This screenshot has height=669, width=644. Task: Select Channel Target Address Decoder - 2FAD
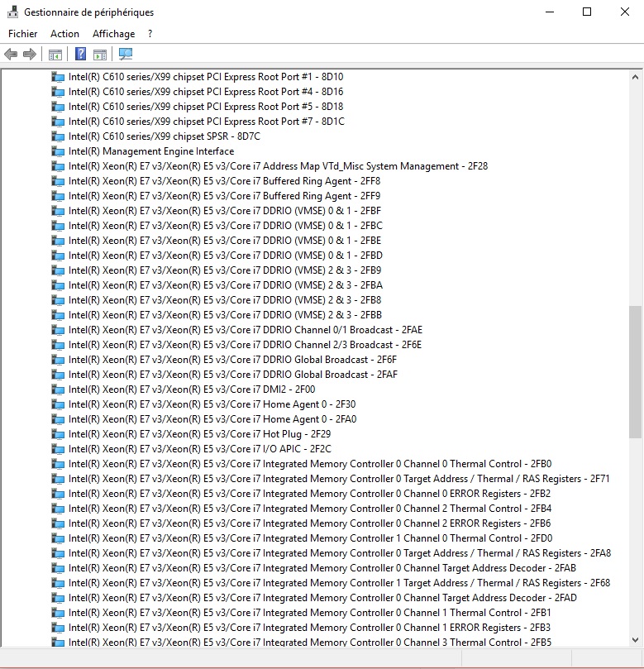(x=322, y=598)
